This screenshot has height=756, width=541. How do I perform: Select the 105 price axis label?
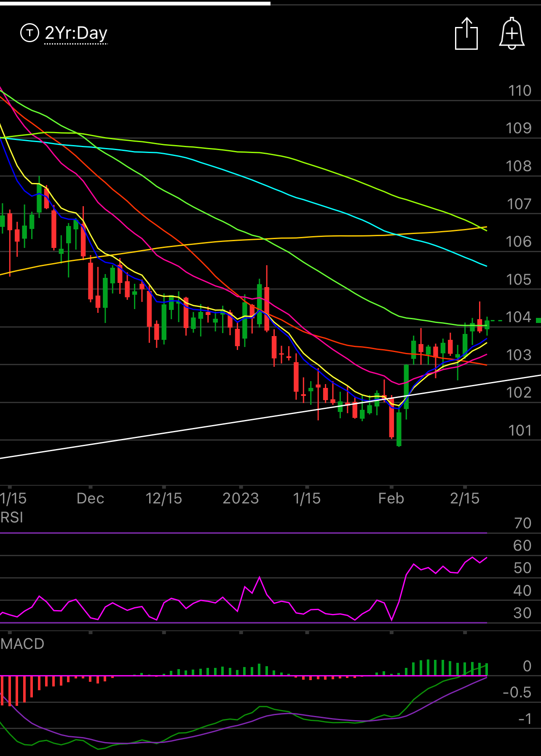(x=519, y=280)
